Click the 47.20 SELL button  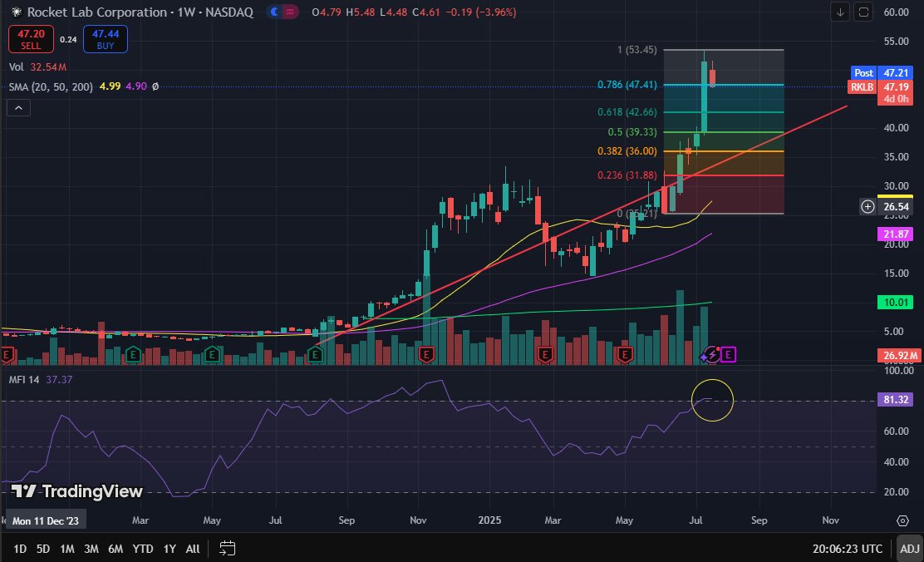31,39
